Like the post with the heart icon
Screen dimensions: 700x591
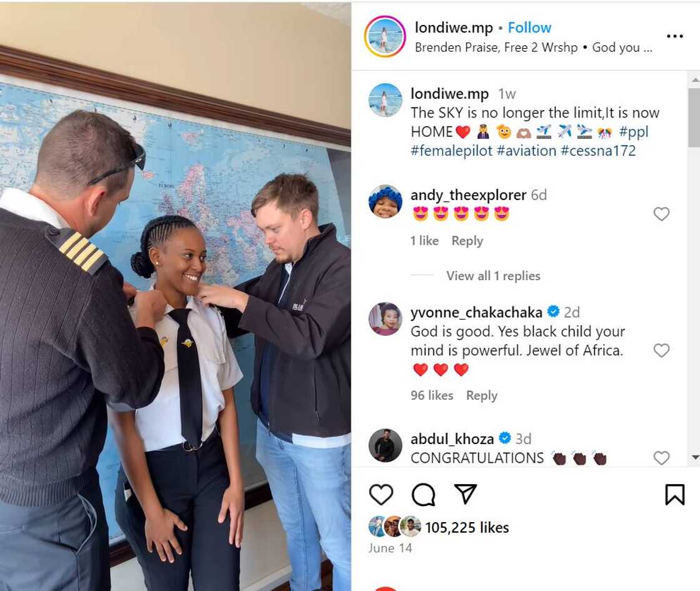[x=381, y=495]
